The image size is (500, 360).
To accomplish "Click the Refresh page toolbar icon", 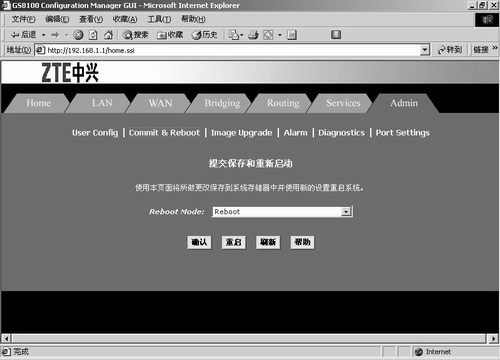I will tap(93, 35).
